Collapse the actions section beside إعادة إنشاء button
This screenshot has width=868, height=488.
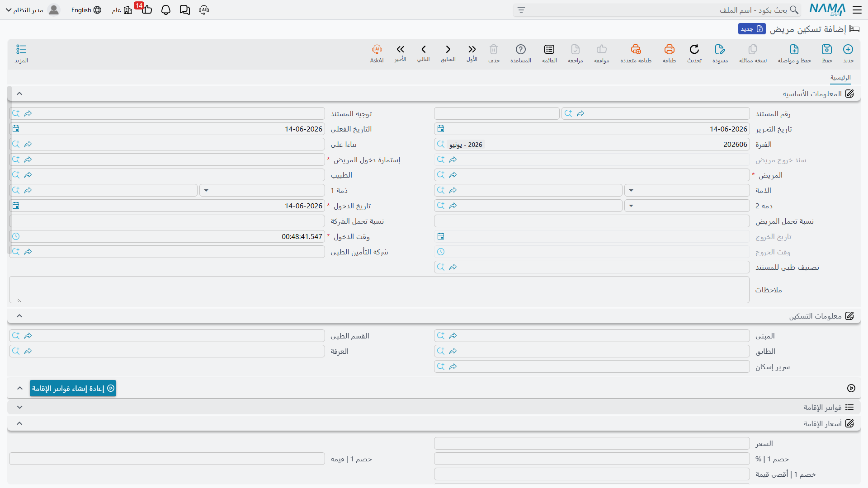pyautogui.click(x=19, y=388)
